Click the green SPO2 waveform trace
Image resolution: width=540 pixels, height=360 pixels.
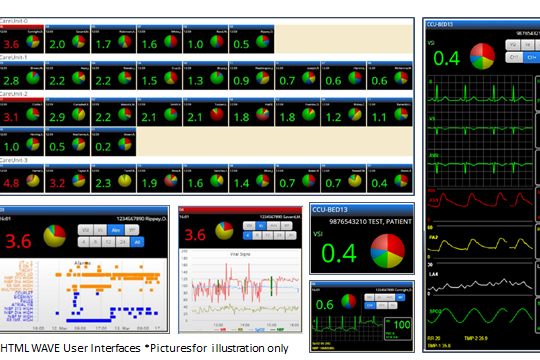480,315
